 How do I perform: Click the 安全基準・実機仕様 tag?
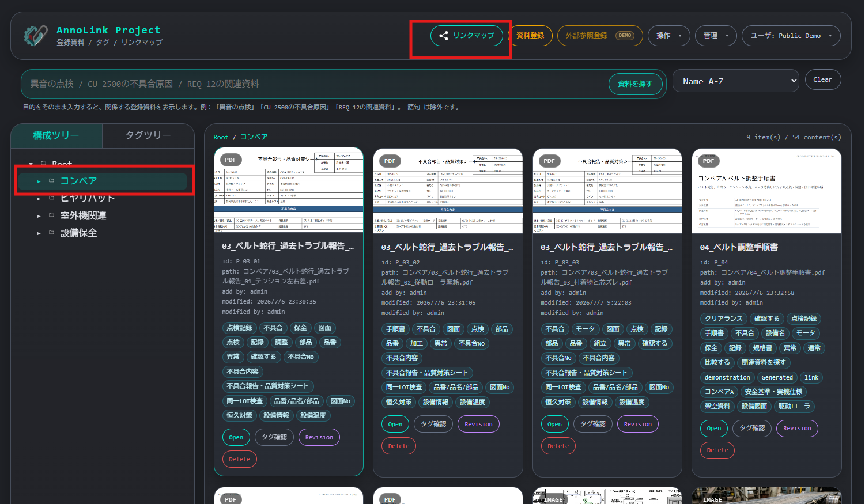tap(773, 392)
